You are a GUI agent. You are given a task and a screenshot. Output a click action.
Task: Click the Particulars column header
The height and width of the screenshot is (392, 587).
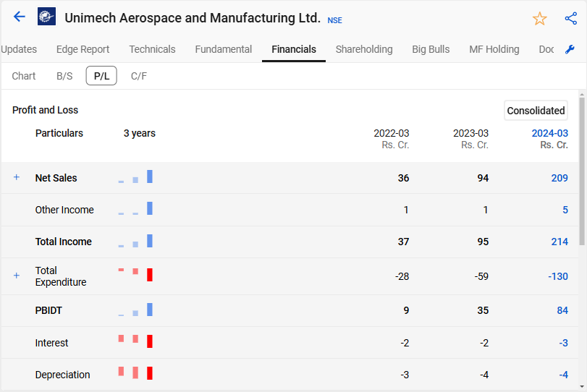click(59, 133)
